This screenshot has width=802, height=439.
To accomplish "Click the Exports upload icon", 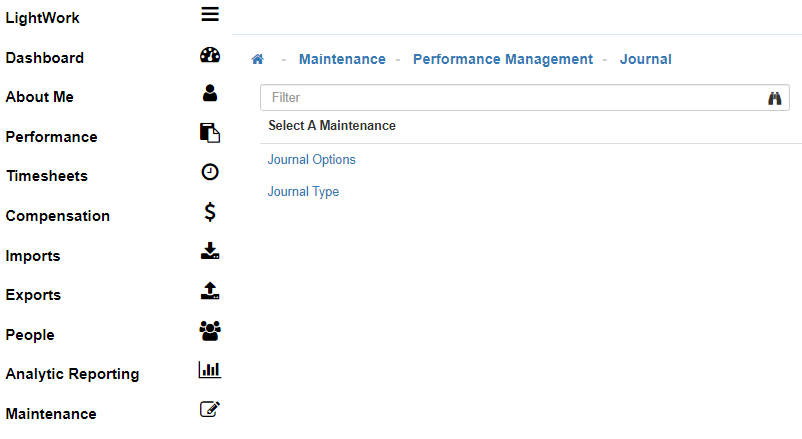I will (209, 291).
